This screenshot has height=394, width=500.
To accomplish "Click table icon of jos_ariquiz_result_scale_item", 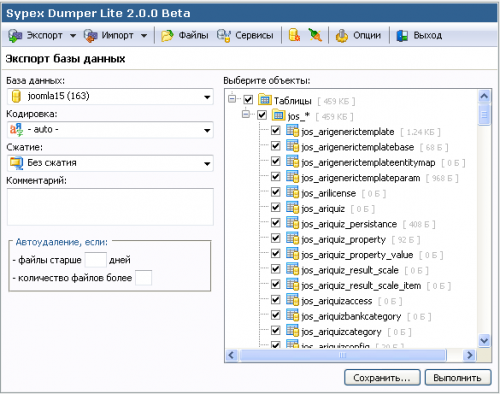I will click(x=292, y=284).
